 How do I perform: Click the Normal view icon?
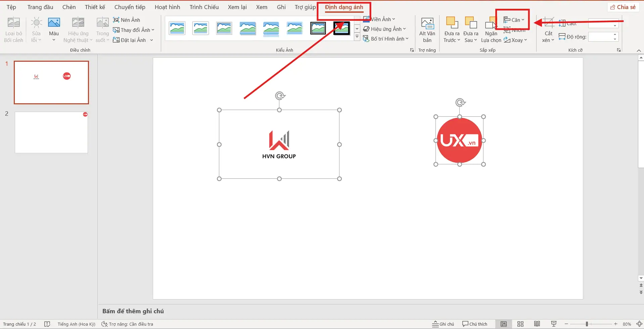(x=504, y=324)
